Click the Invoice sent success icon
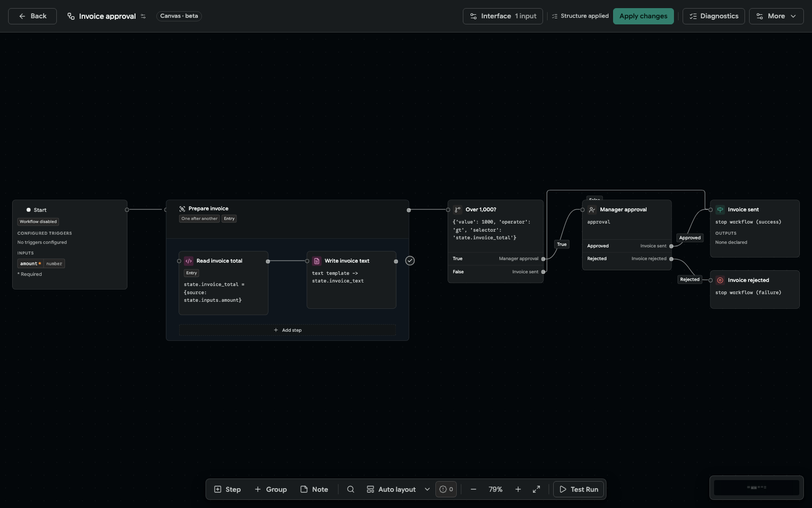Image resolution: width=812 pixels, height=508 pixels. (x=720, y=210)
